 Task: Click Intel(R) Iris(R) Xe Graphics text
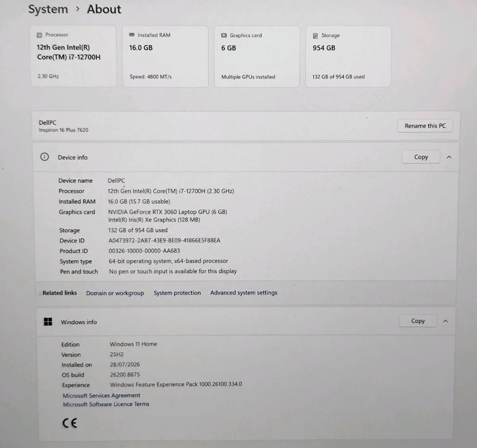pyautogui.click(x=154, y=220)
